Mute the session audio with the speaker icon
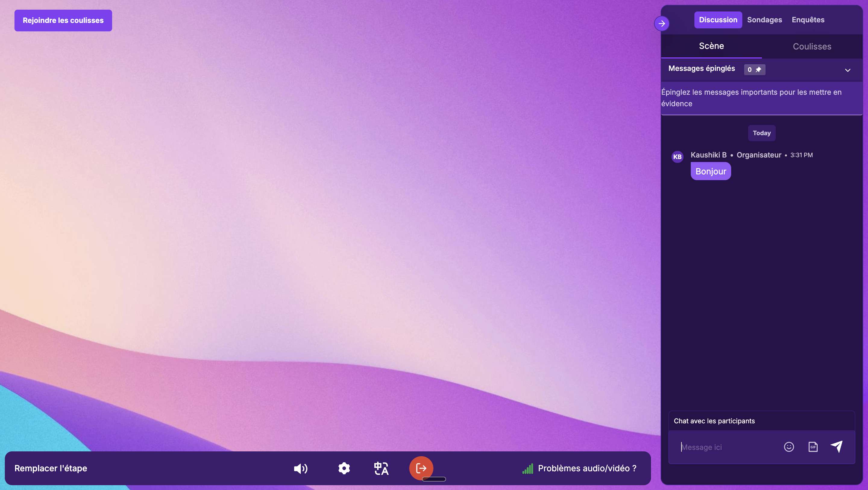Viewport: 868px width, 490px height. pyautogui.click(x=300, y=468)
